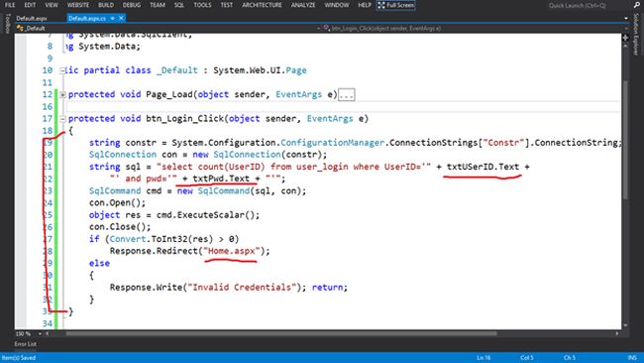Click the 'else' keyword
This screenshot has height=363, width=644.
[99, 264]
